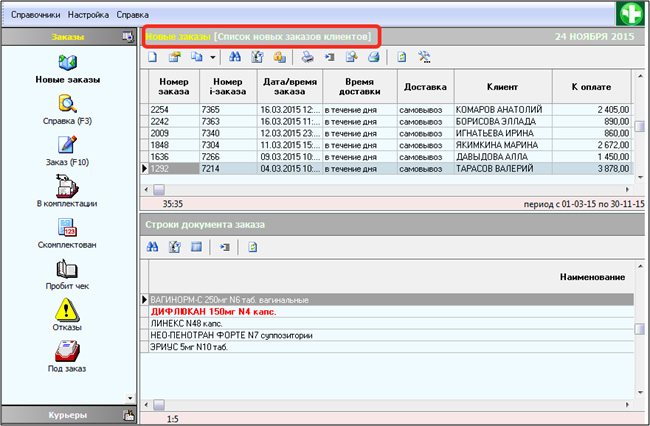The height and width of the screenshot is (426, 650).
Task: Sort by К оплате column header
Action: [593, 87]
